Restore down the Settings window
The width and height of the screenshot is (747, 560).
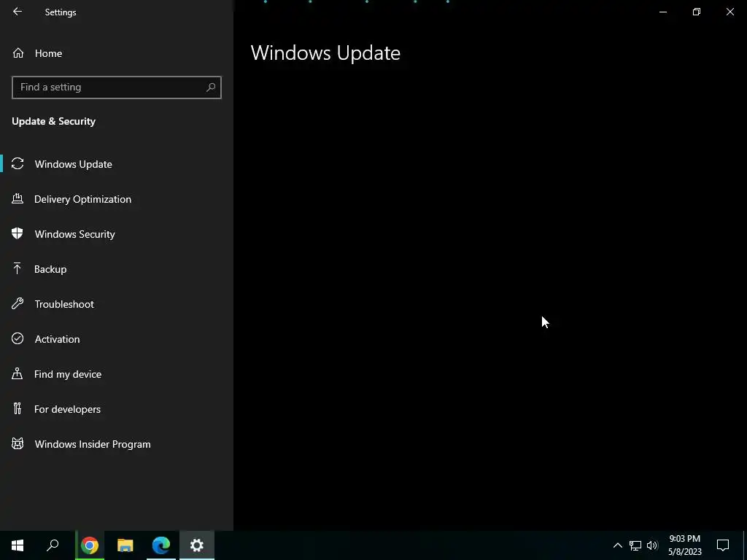[x=697, y=12]
